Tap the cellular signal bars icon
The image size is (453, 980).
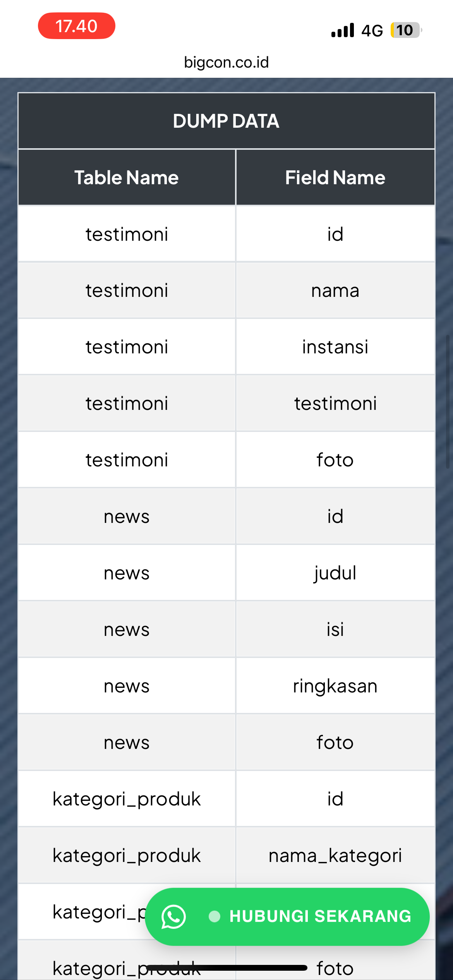click(343, 30)
